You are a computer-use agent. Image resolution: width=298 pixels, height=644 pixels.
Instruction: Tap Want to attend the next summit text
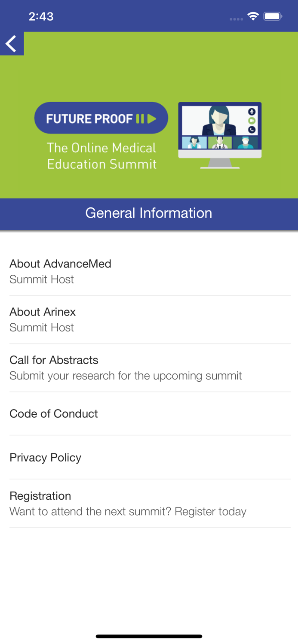[128, 511]
